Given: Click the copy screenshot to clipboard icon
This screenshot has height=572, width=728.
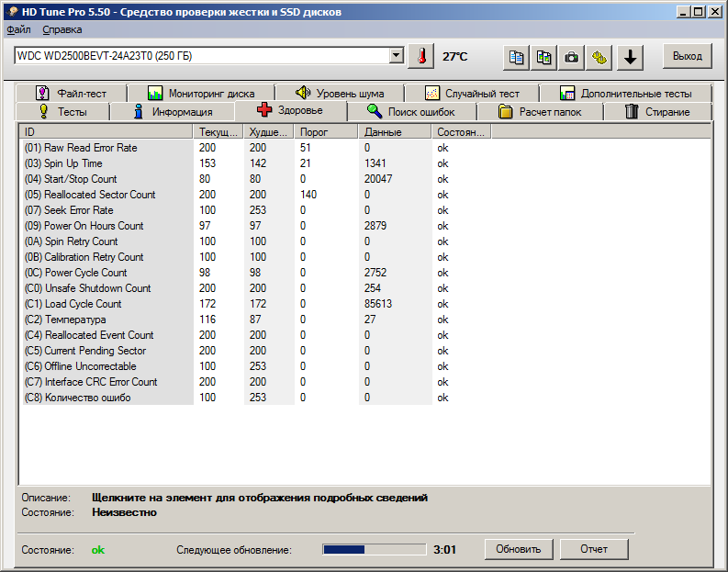Looking at the screenshot, I should click(544, 57).
